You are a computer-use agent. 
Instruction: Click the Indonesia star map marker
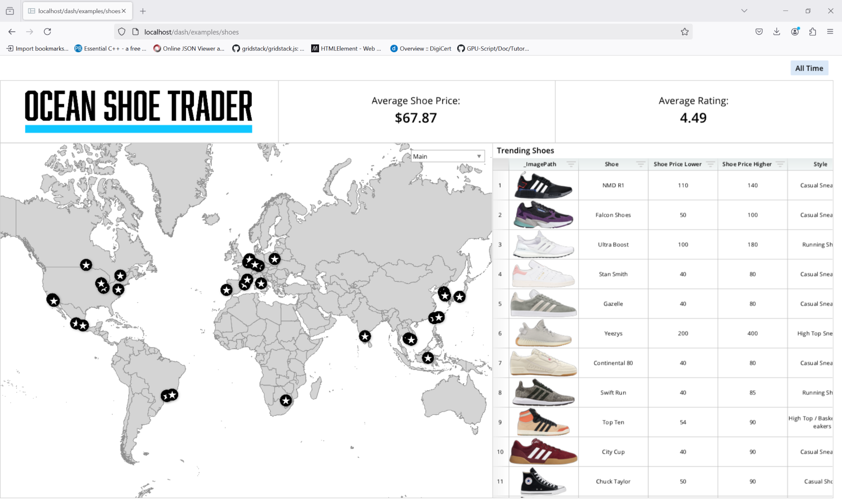(428, 358)
